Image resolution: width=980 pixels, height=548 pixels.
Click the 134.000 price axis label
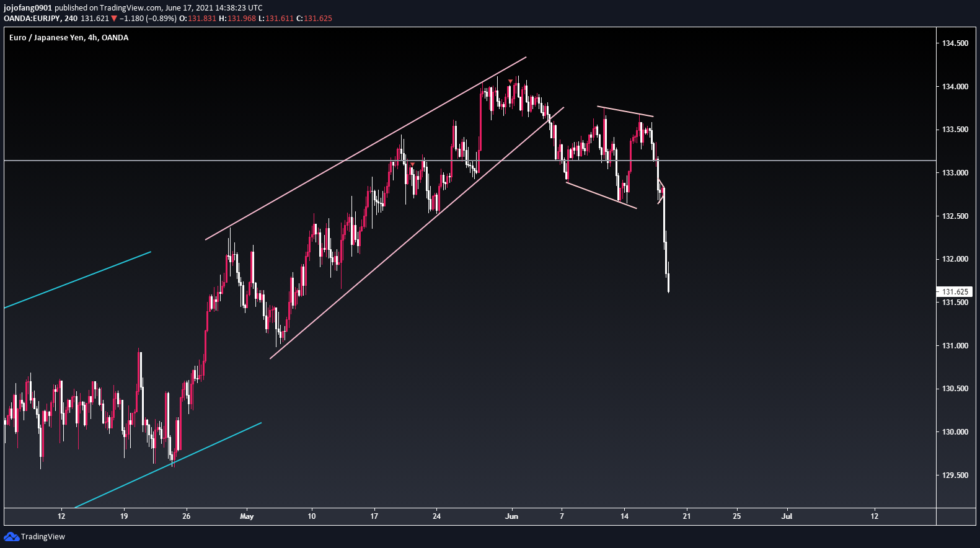[955, 87]
